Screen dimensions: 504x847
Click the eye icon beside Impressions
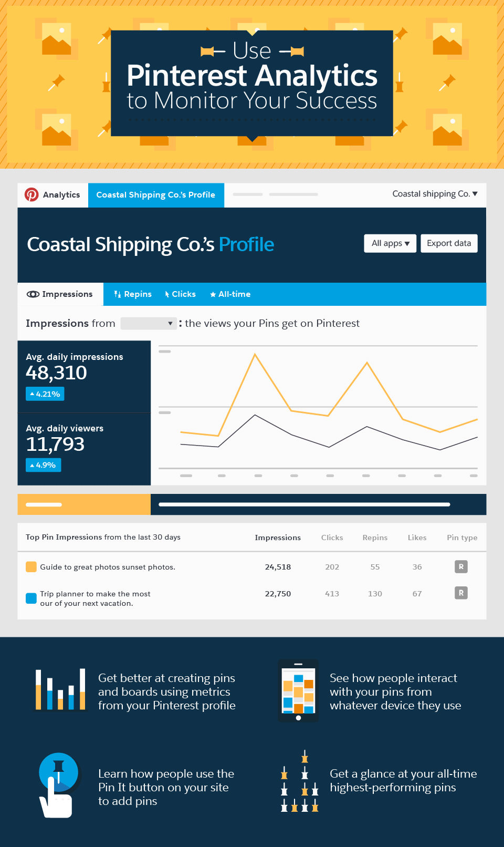(x=33, y=294)
